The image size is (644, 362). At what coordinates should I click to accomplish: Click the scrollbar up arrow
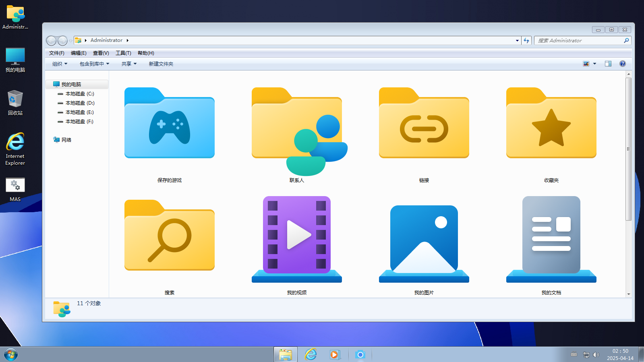628,74
